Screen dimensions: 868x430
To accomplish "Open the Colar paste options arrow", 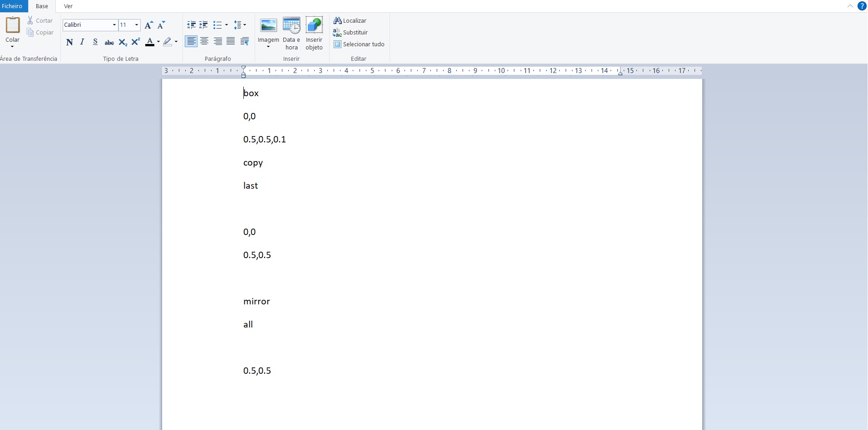I will pos(12,46).
